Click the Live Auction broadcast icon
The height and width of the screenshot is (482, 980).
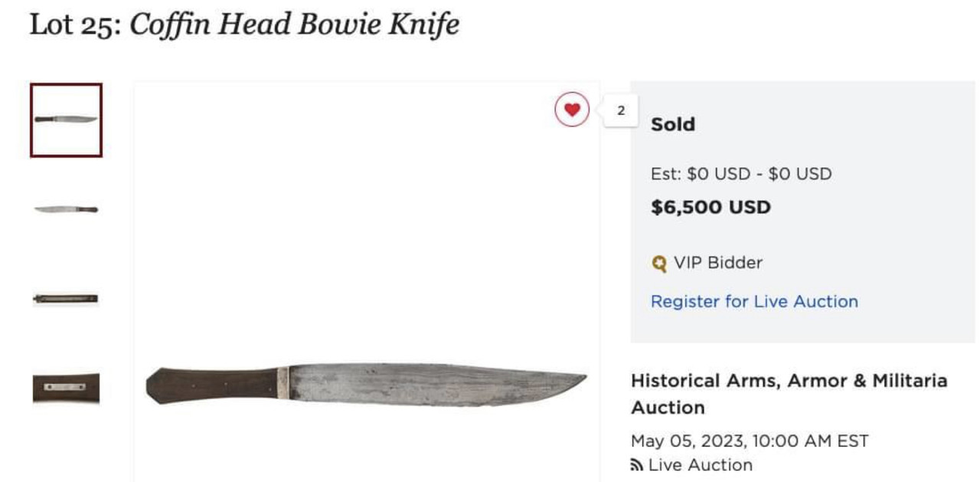[636, 465]
